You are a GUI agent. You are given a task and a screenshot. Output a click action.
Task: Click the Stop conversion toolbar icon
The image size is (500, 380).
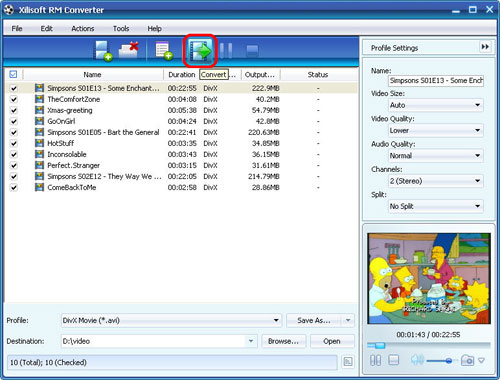(x=252, y=51)
